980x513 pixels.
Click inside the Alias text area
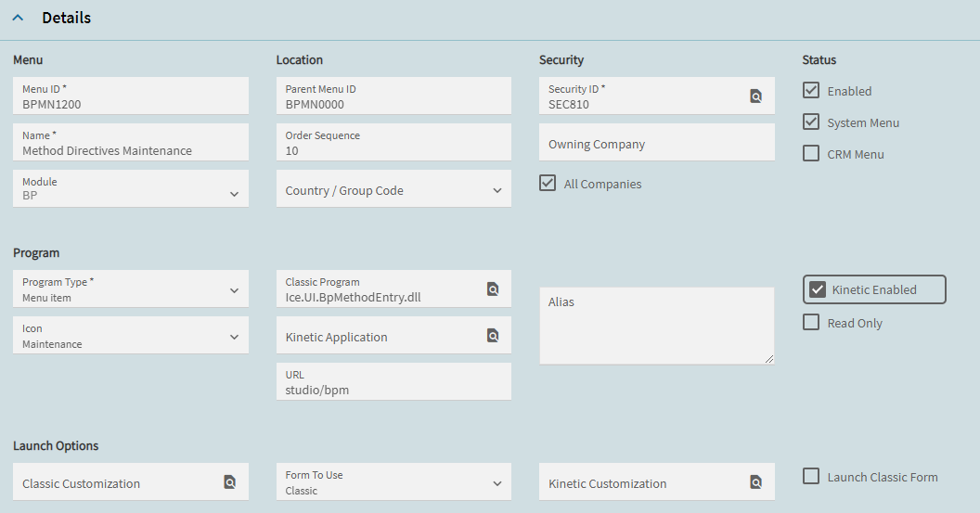[x=657, y=326]
